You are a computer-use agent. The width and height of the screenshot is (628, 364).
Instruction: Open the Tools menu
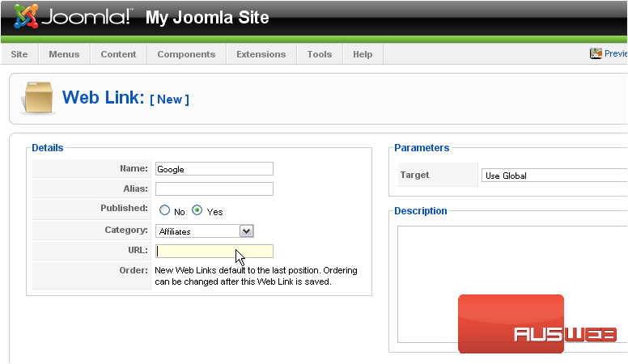319,54
